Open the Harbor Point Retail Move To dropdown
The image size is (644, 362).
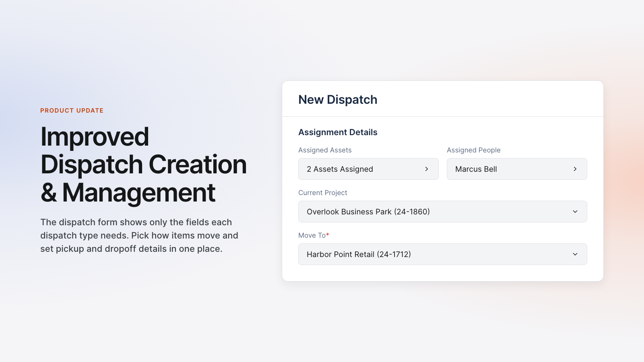443,254
